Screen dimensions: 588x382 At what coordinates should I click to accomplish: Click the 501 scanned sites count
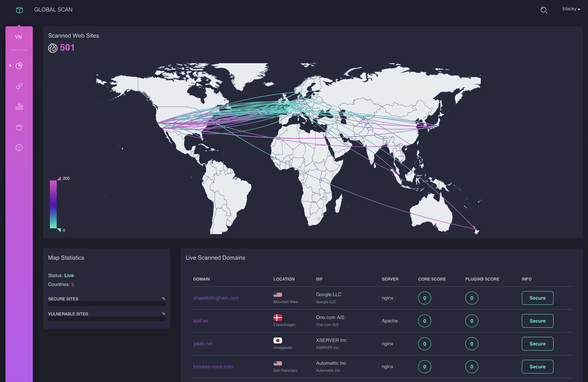click(67, 47)
